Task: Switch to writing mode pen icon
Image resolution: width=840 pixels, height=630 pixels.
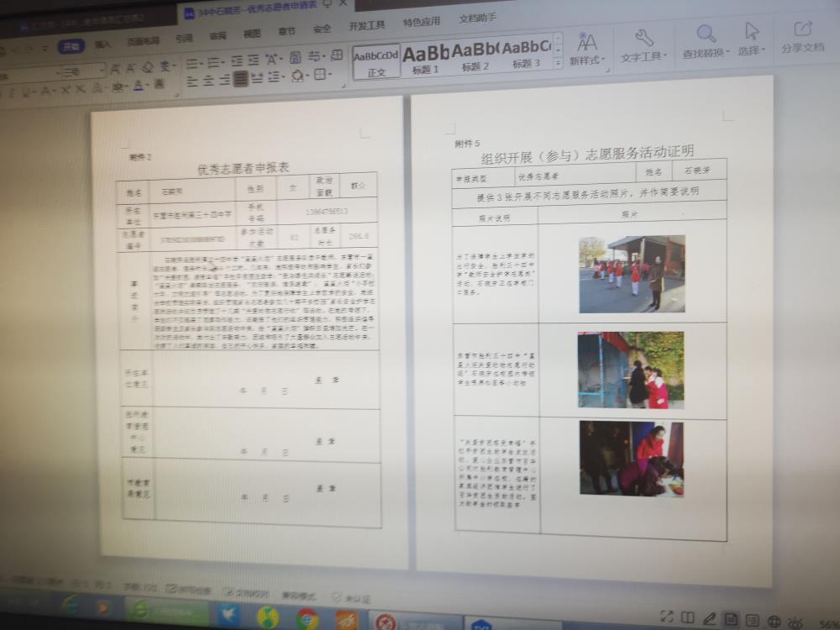Action: tap(709, 619)
